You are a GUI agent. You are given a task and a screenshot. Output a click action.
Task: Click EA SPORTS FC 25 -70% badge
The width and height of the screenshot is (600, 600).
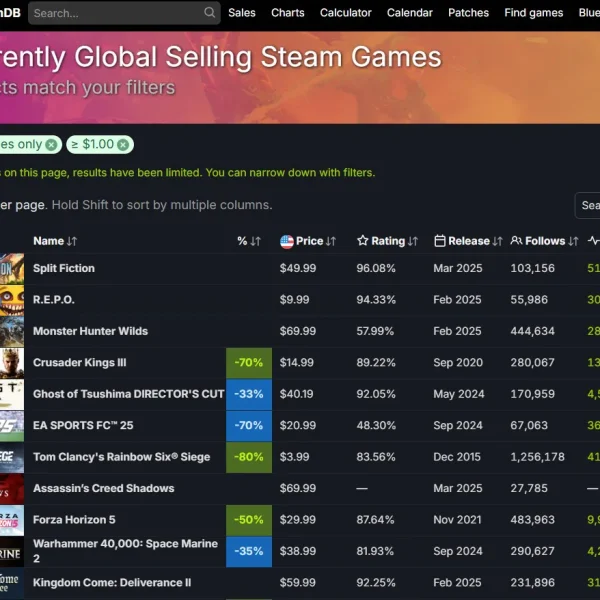coord(249,426)
